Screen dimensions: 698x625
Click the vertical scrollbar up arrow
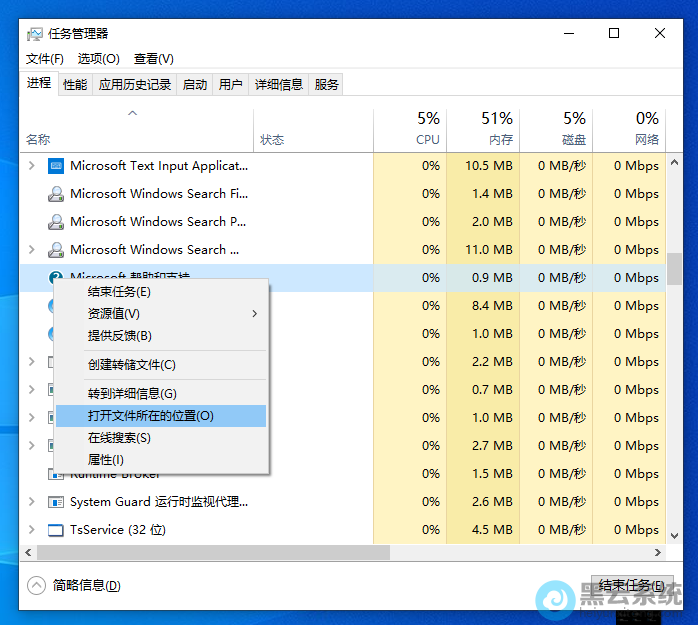pyautogui.click(x=674, y=162)
